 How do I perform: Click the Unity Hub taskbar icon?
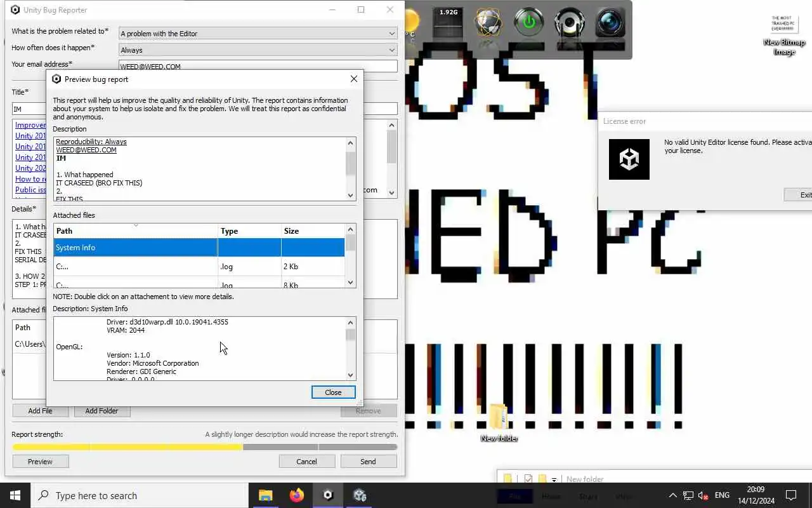(360, 495)
